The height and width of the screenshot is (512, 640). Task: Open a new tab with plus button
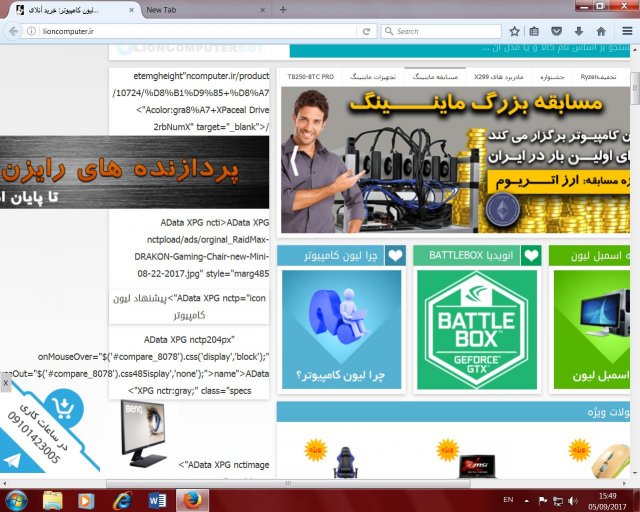point(283,9)
